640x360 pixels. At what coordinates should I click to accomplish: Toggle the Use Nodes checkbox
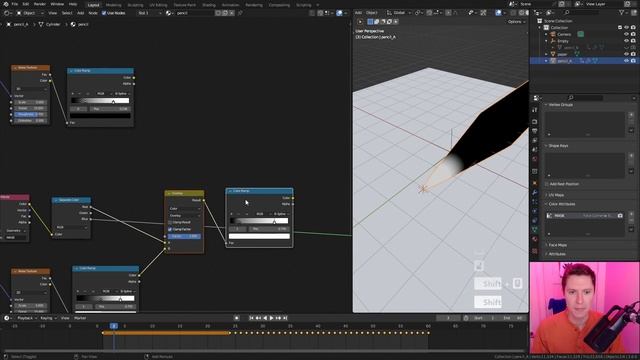(x=104, y=13)
